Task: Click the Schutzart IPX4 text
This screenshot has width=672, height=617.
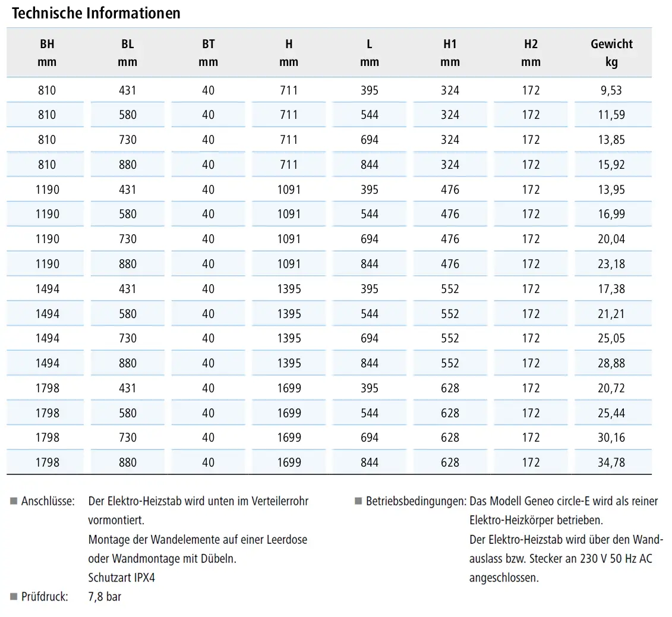Action: 121,578
